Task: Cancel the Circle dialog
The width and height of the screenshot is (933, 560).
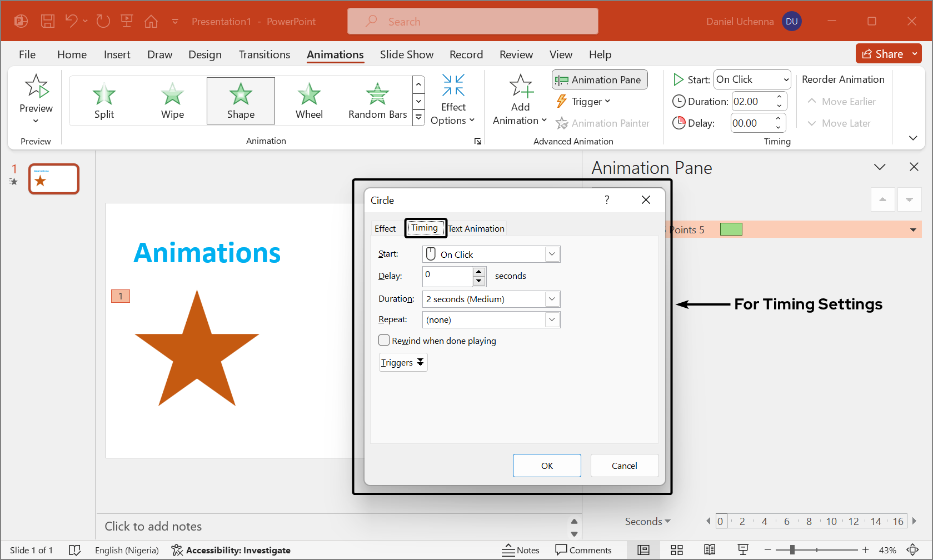Action: tap(624, 466)
